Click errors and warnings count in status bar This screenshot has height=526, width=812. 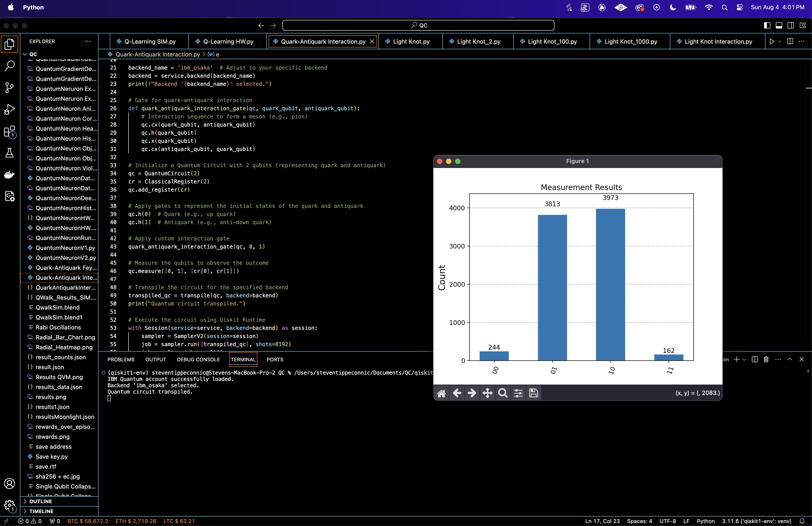[x=30, y=521]
